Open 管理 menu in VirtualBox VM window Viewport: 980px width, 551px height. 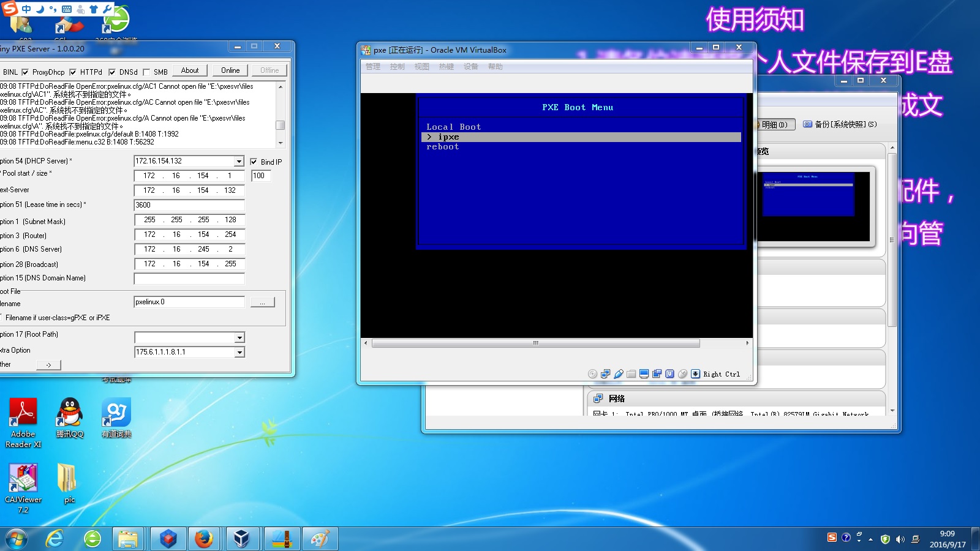pos(373,67)
